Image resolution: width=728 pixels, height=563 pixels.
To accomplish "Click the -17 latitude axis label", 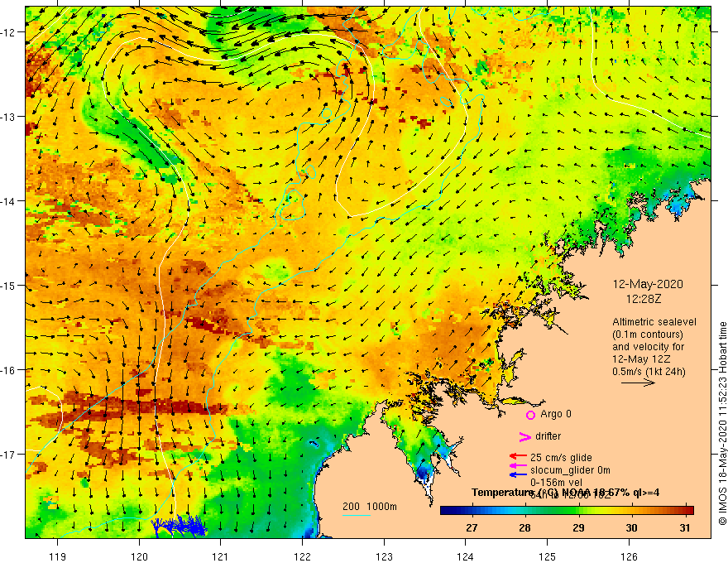I will pyautogui.click(x=9, y=455).
